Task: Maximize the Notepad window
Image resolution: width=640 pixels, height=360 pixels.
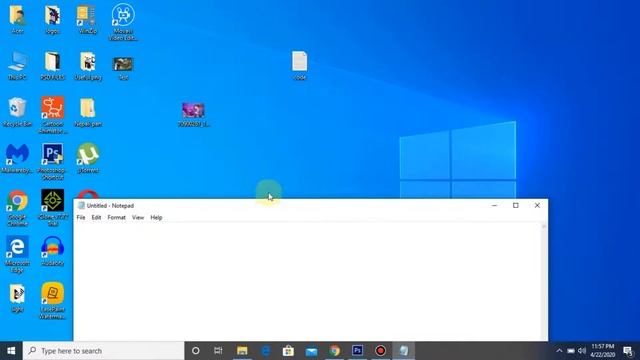Action: pos(516,205)
